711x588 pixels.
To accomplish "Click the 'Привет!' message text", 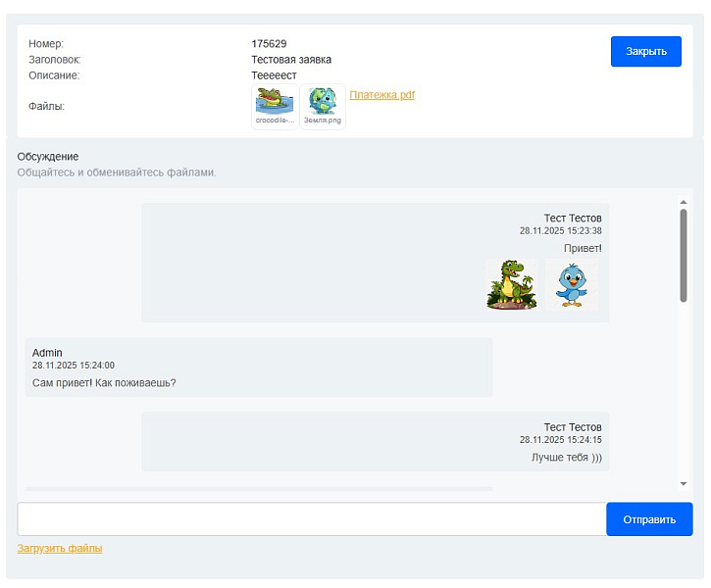I will click(583, 248).
